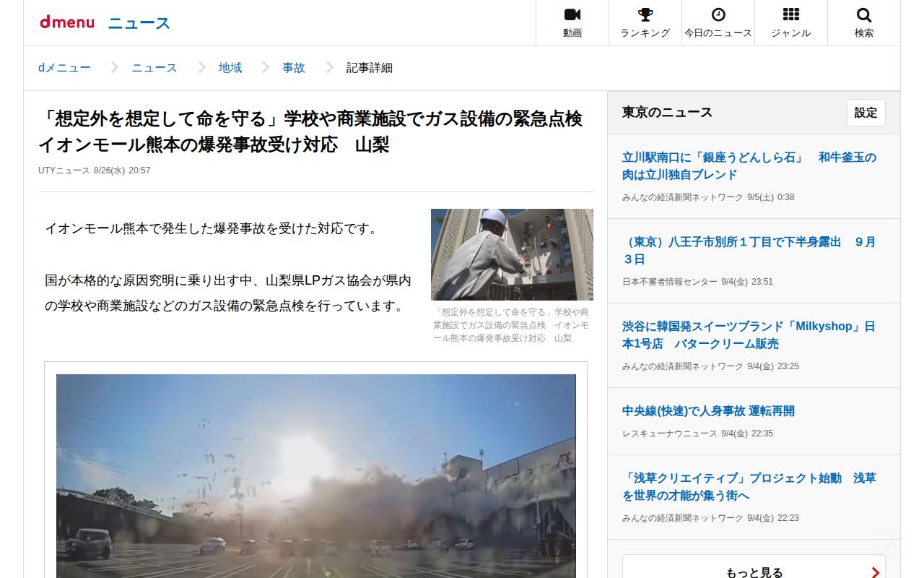924x578 pixels.
Task: Open gas inspector thumbnail photo
Action: 512,254
